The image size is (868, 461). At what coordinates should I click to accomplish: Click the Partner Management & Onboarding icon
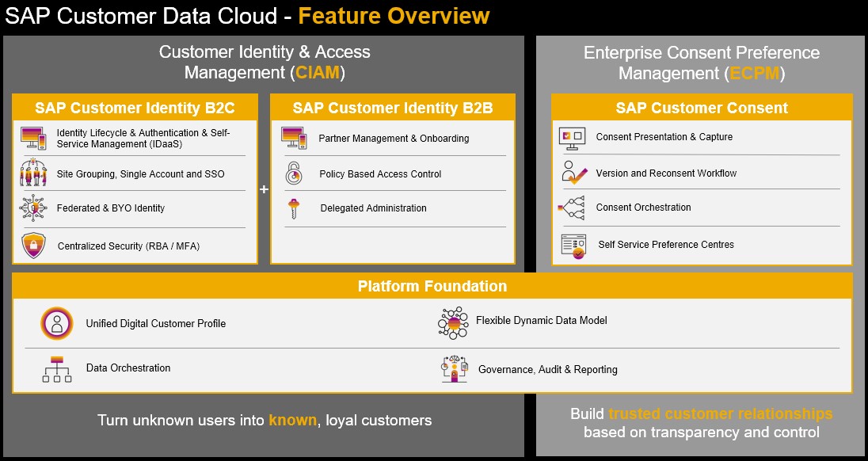294,138
